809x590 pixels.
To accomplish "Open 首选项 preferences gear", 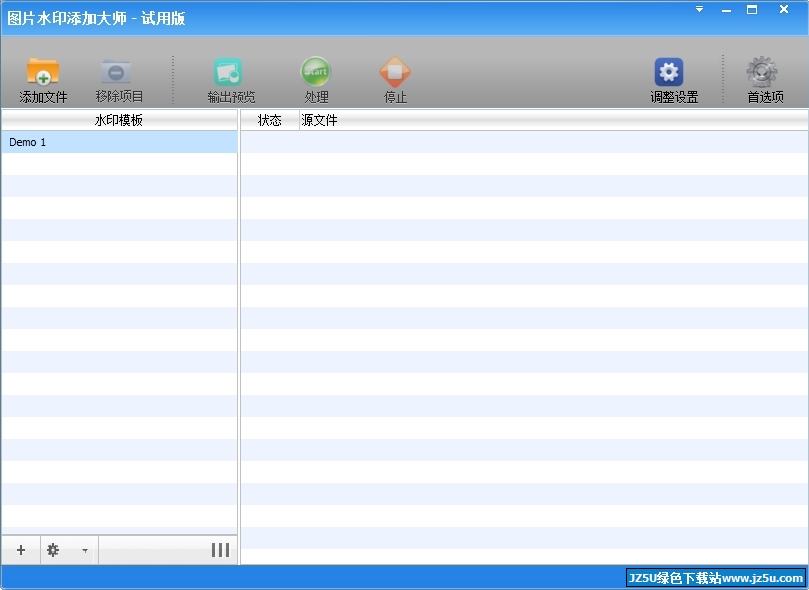I will (762, 72).
